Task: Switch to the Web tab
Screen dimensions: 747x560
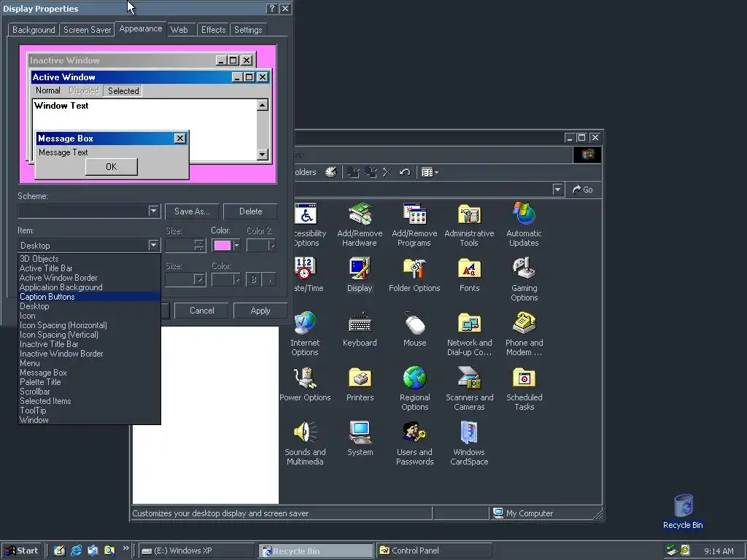Action: point(179,29)
